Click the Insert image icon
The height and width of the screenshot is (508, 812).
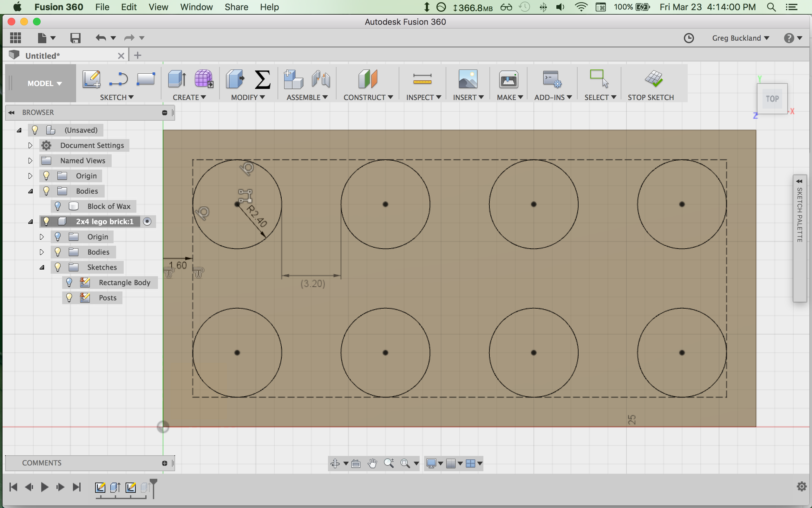[x=468, y=79]
